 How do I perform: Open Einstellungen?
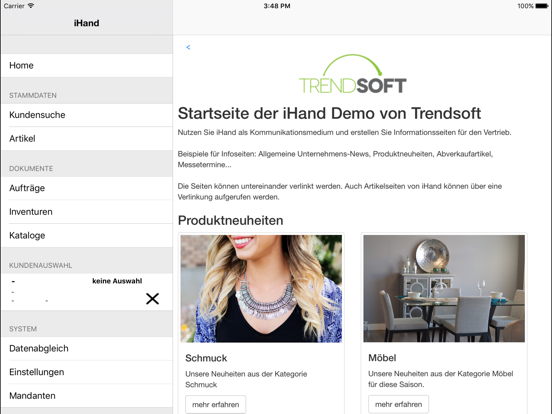pyautogui.click(x=87, y=372)
